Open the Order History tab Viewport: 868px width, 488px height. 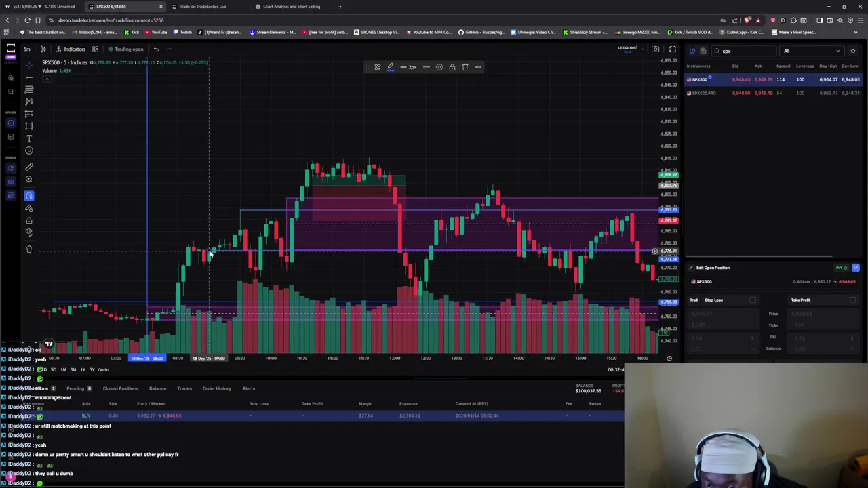pos(217,388)
